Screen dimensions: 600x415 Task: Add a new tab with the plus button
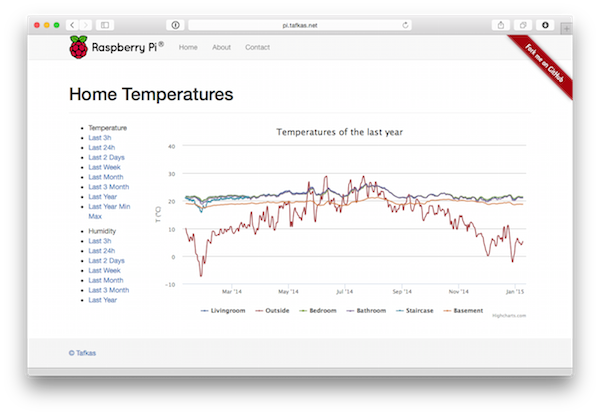[x=566, y=28]
